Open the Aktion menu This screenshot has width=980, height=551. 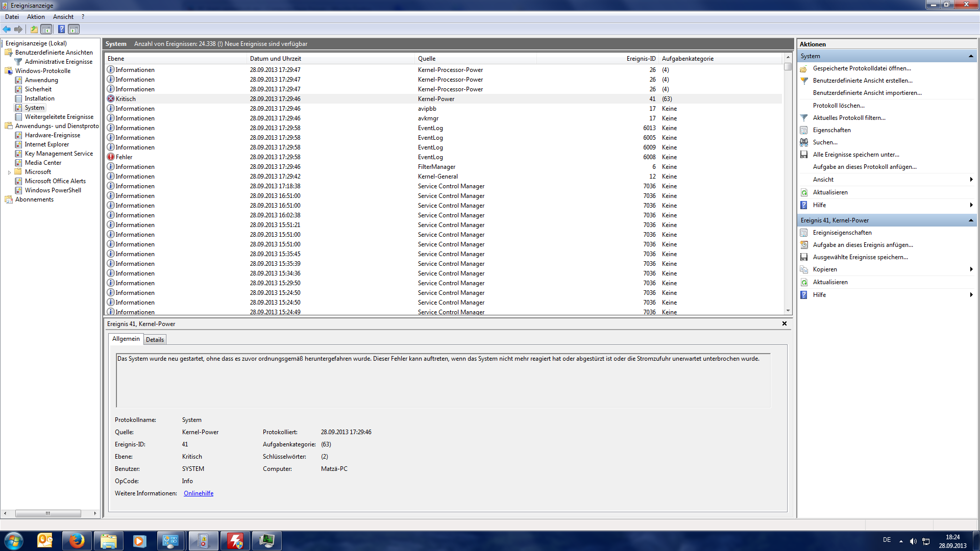36,17
